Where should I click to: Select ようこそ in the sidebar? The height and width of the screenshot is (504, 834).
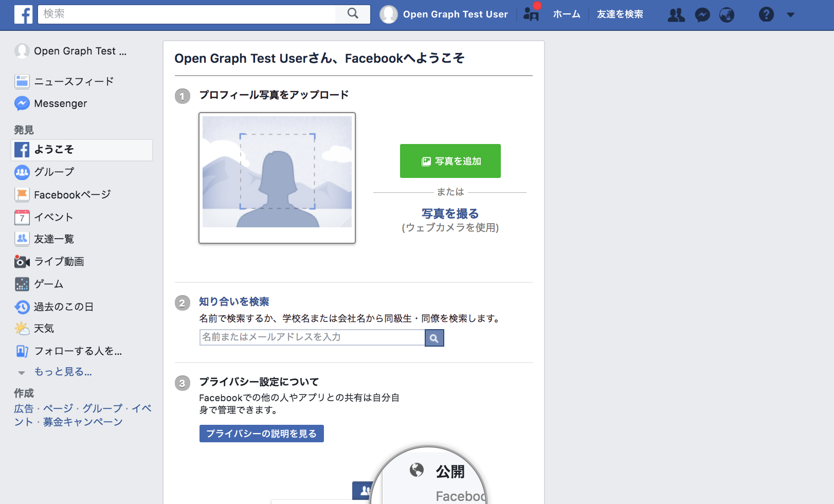tap(82, 150)
